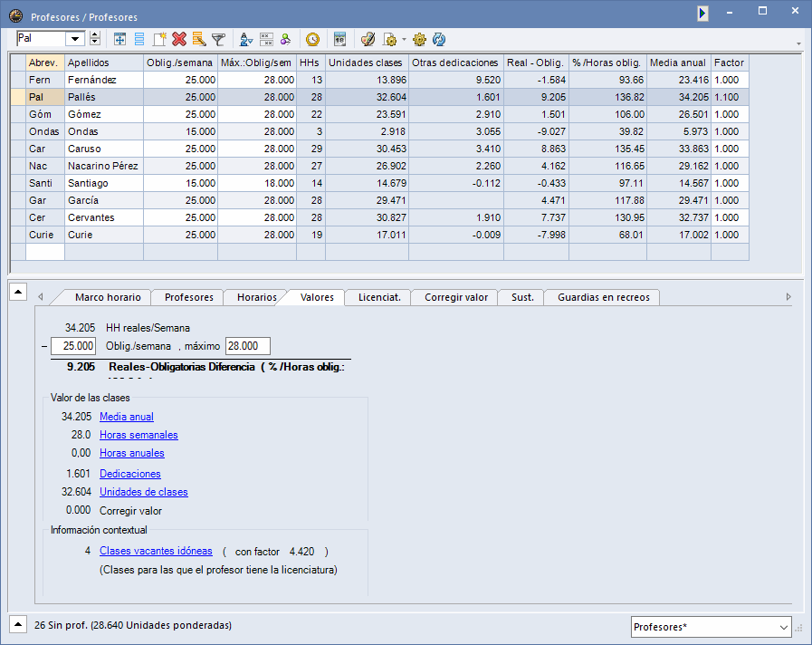Click the clock application icon in title bar

click(15, 16)
